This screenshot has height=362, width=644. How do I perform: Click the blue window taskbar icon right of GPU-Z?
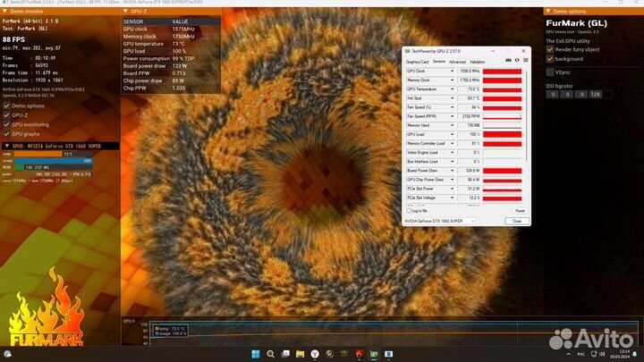(x=389, y=354)
